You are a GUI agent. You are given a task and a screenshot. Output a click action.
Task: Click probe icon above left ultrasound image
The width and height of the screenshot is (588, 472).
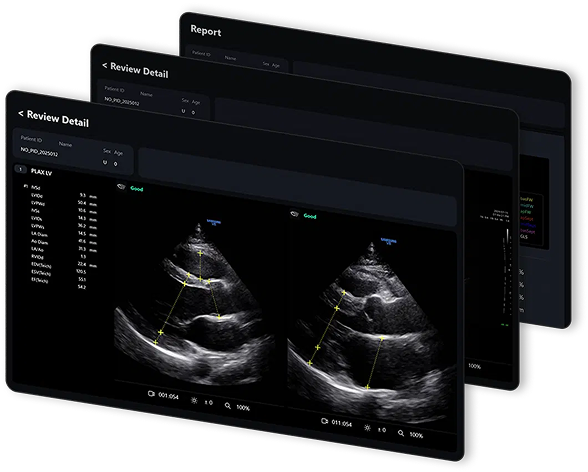(x=121, y=186)
